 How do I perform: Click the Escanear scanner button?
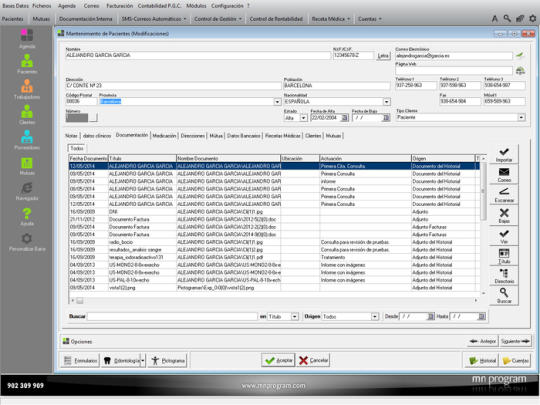click(504, 195)
